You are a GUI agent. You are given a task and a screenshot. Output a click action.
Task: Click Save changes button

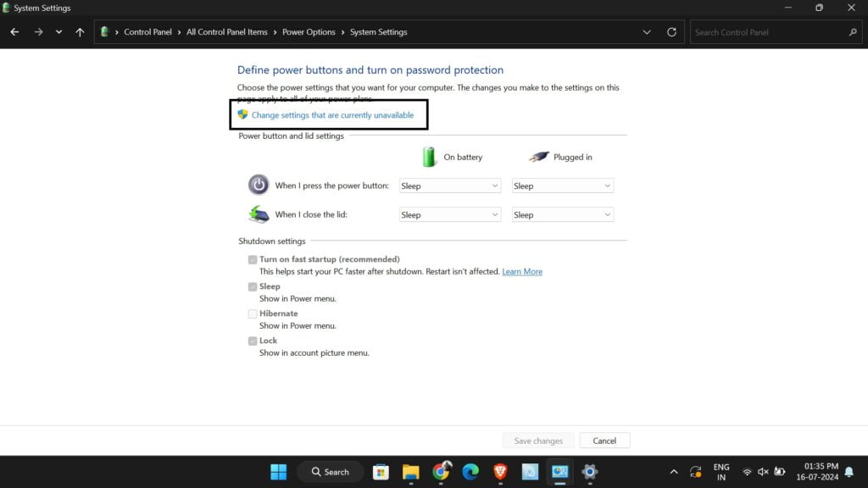point(538,441)
